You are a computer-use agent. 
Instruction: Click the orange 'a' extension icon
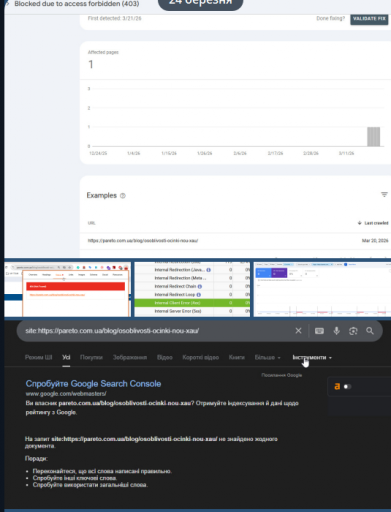click(337, 386)
